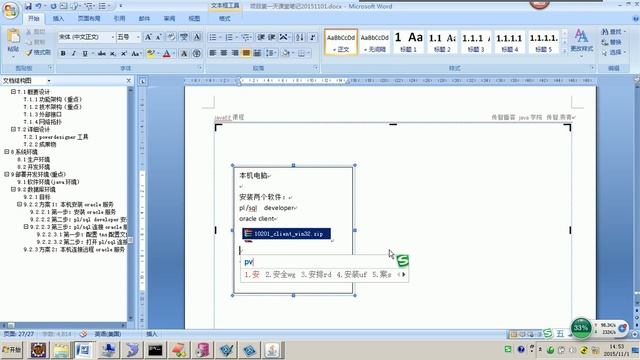Decrease paragraph indent
Screen dimensions: 640x360
261,37
